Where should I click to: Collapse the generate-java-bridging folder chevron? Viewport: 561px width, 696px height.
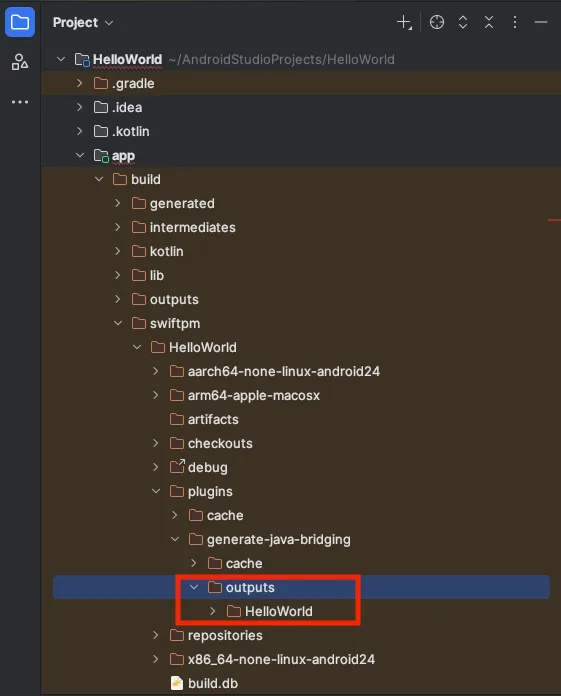coord(175,539)
